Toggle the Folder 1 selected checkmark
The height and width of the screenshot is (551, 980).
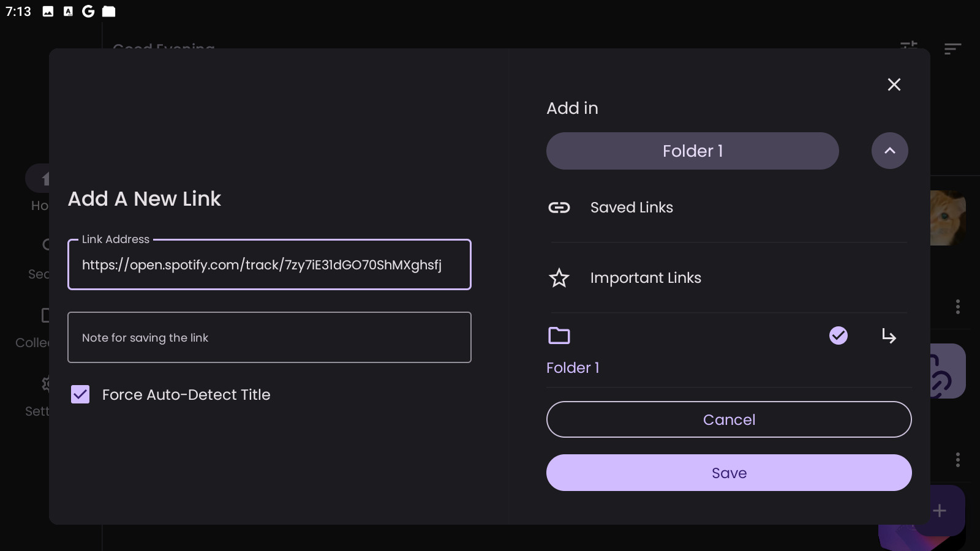point(838,335)
